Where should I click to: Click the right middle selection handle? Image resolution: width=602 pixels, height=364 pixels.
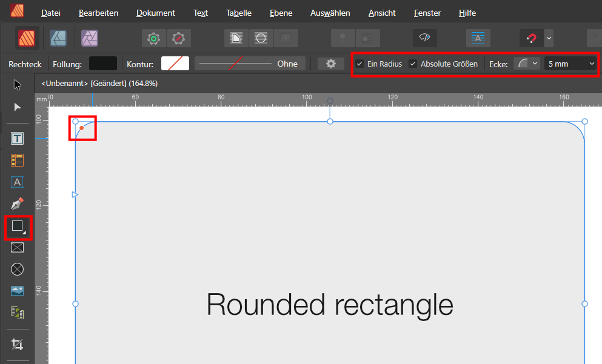(x=585, y=304)
